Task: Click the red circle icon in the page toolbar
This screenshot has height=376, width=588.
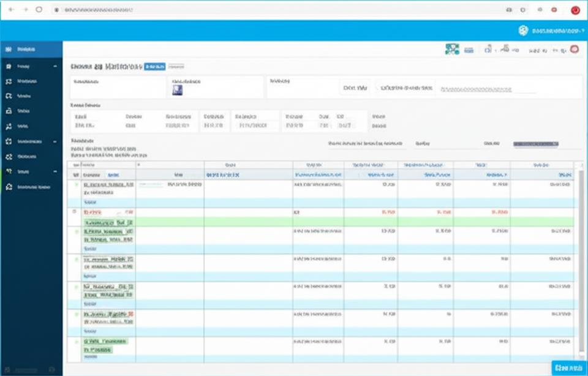Action: 574,50
